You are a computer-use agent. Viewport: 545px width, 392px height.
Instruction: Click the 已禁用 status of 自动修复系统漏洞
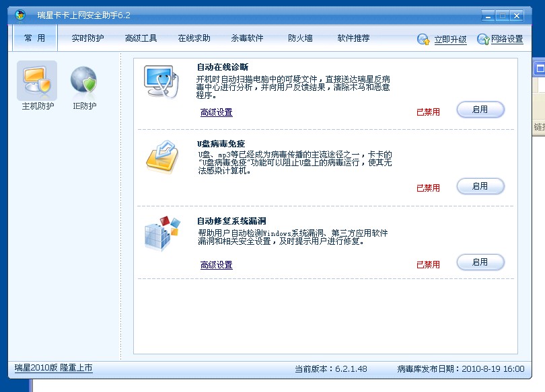click(x=428, y=265)
